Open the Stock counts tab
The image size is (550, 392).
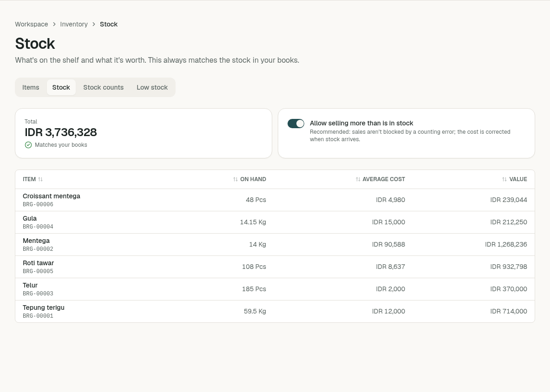point(104,87)
